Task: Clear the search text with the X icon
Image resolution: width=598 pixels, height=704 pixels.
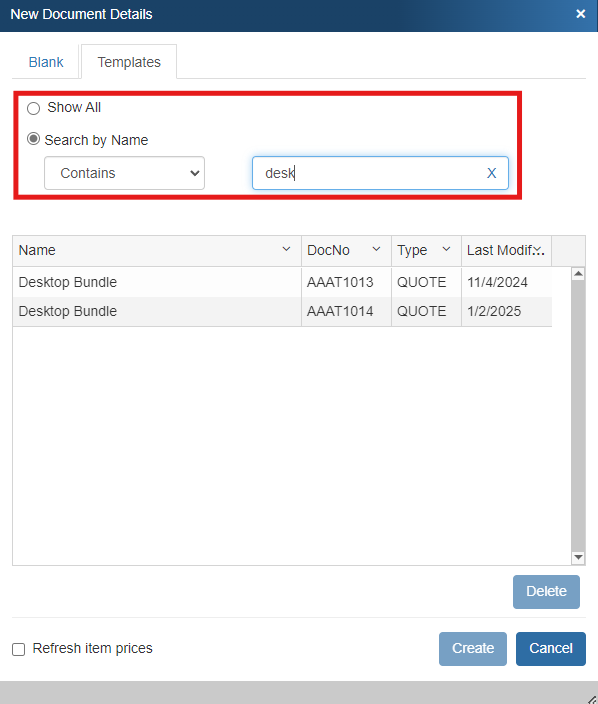Action: coord(492,173)
